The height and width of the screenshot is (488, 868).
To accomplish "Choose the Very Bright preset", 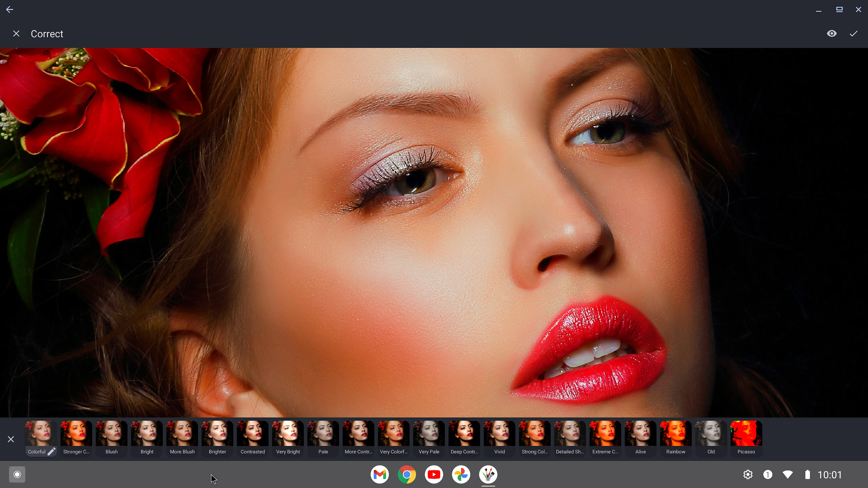I will (288, 434).
